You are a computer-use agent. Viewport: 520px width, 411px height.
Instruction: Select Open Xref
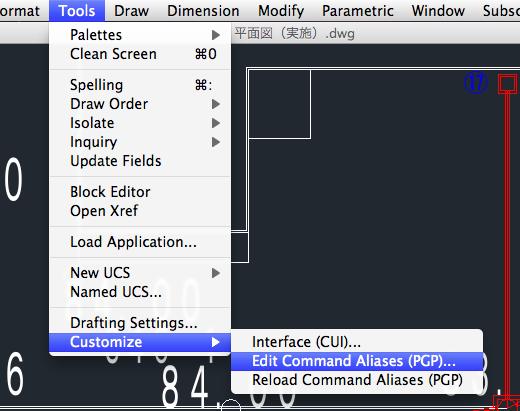[x=140, y=211]
